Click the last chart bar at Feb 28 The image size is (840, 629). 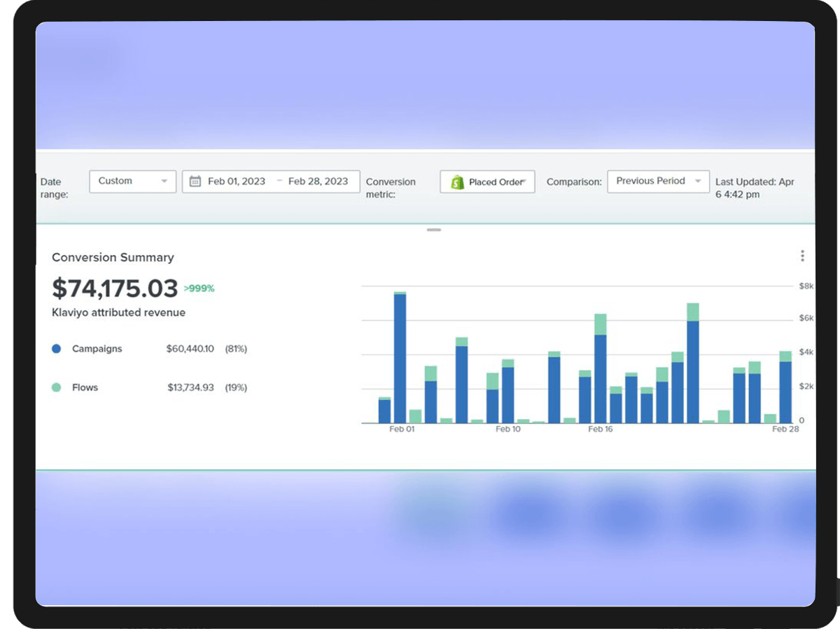[785, 391]
